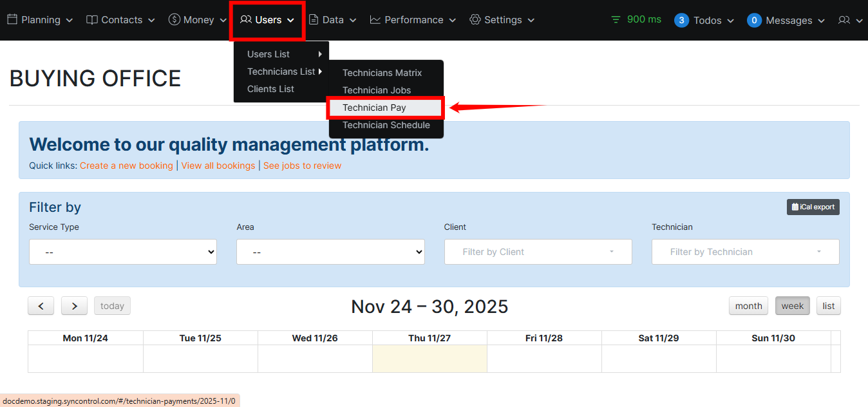Click the iCal export button
Viewport: 868px width, 407px height.
point(813,207)
